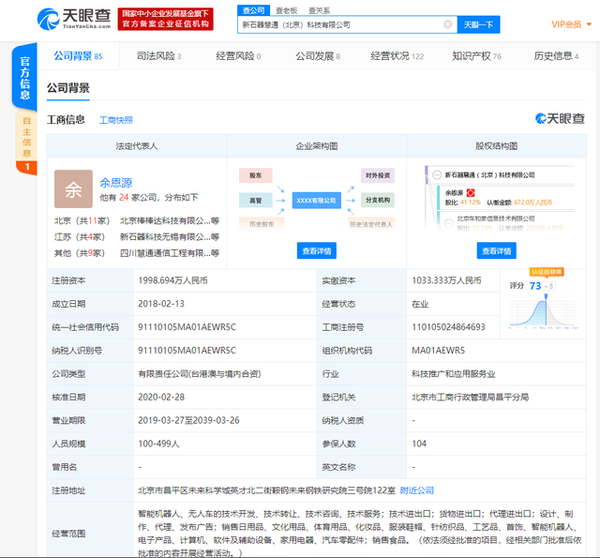
Task: Click the 股东 box in structure diagram
Action: click(256, 176)
